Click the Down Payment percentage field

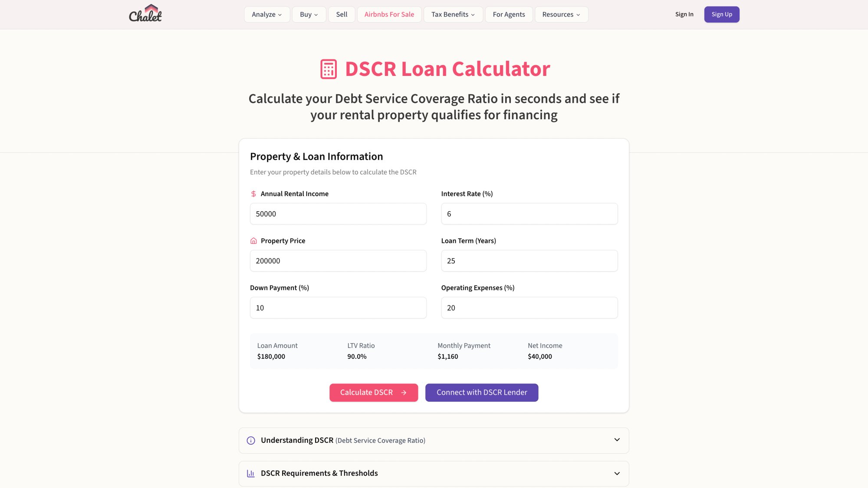pos(338,308)
